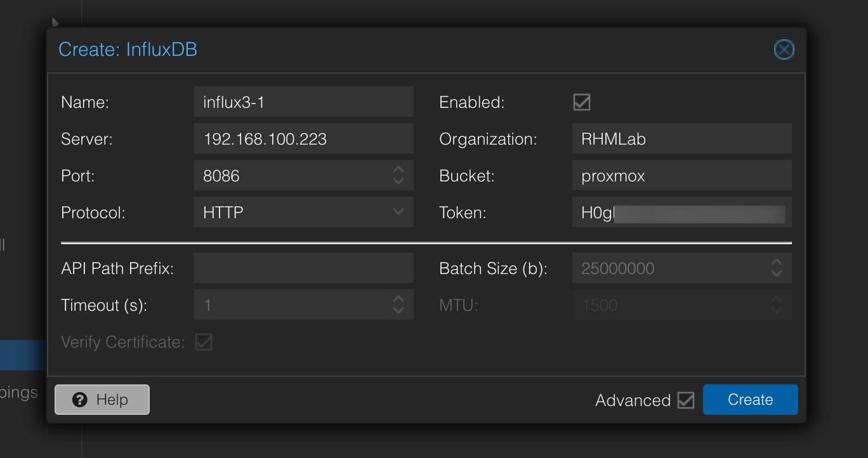
Task: Increase the Timeout value with up arrow
Action: tap(398, 299)
